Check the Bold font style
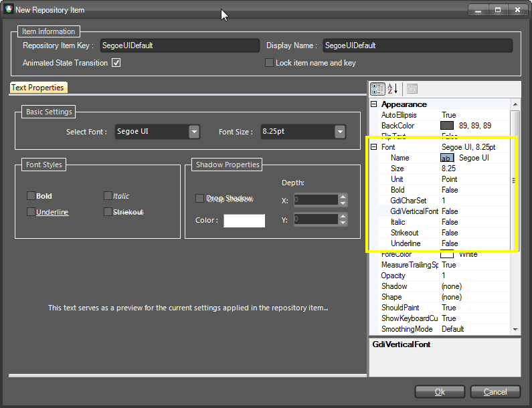The width and height of the screenshot is (532, 408). point(31,196)
